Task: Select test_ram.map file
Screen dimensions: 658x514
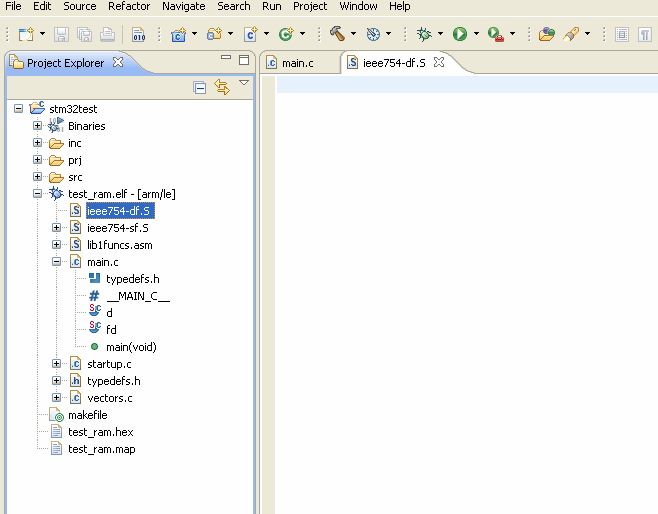Action: coord(101,449)
